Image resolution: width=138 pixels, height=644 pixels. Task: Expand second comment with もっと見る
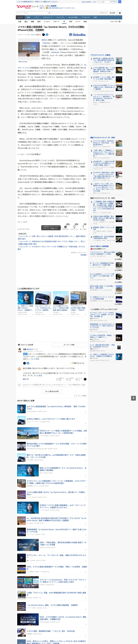[38, 375]
